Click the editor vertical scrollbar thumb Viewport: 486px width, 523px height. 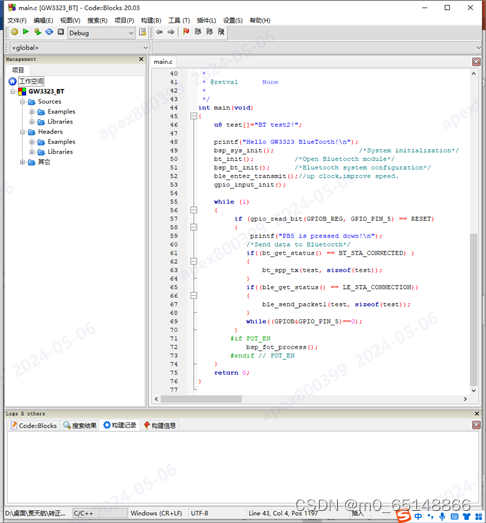click(x=473, y=310)
